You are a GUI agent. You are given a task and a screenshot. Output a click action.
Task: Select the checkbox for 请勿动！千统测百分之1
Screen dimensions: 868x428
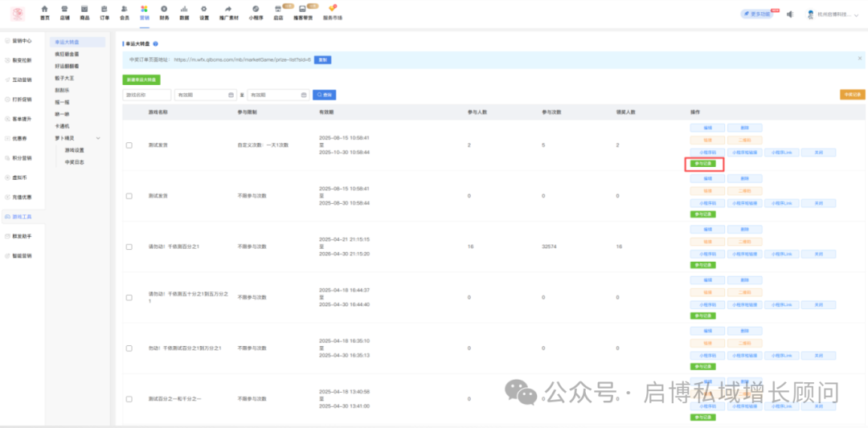[x=129, y=247]
